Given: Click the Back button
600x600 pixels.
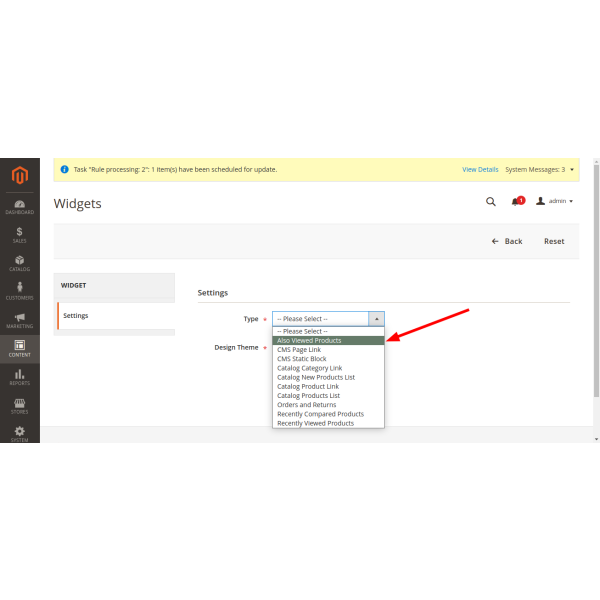Looking at the screenshot, I should coord(507,241).
